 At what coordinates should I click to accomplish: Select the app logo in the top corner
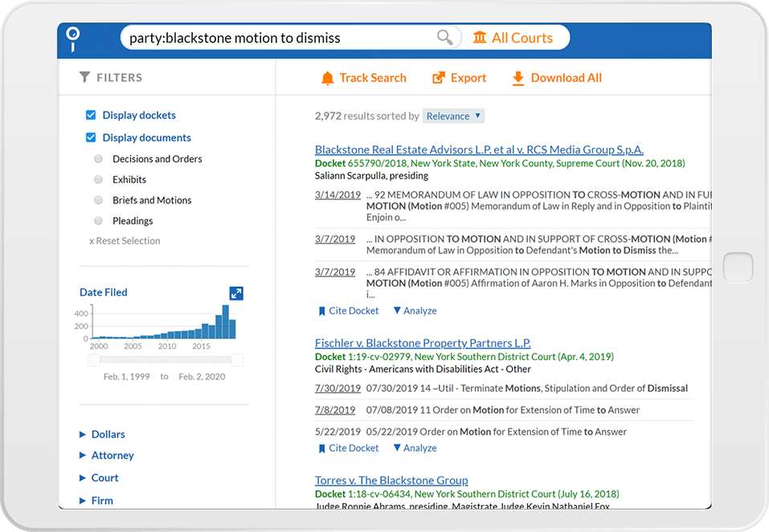click(x=73, y=37)
